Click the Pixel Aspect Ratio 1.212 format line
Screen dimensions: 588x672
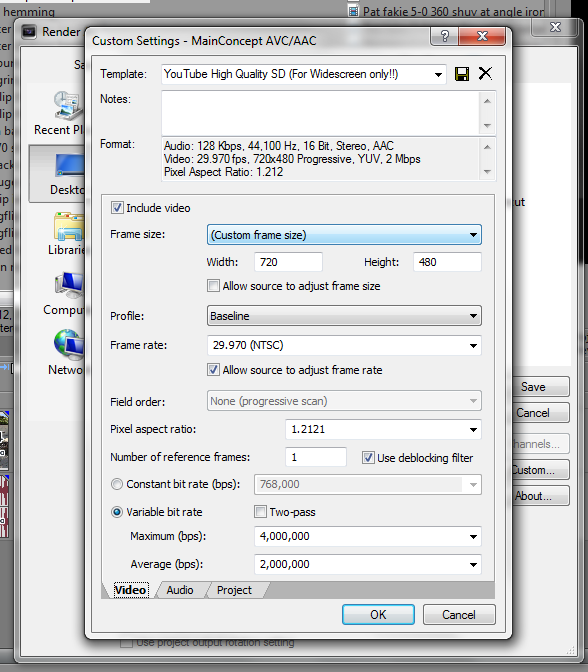click(x=224, y=172)
